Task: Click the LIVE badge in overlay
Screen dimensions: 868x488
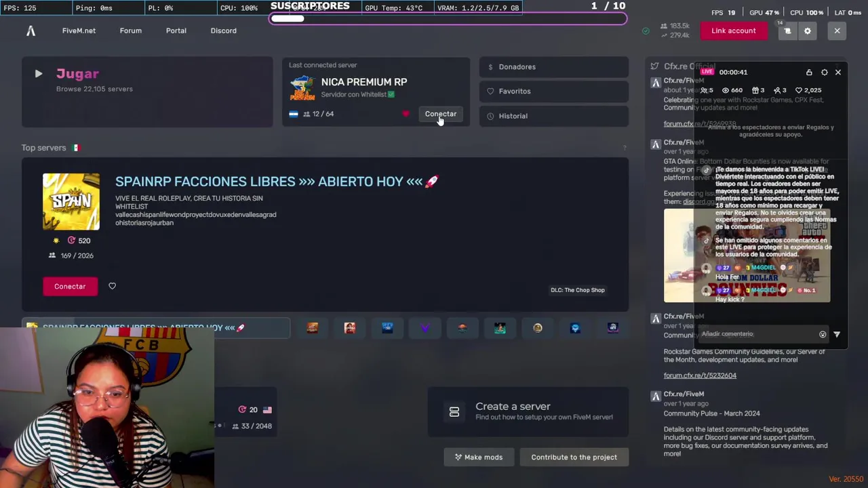Action: pyautogui.click(x=707, y=72)
